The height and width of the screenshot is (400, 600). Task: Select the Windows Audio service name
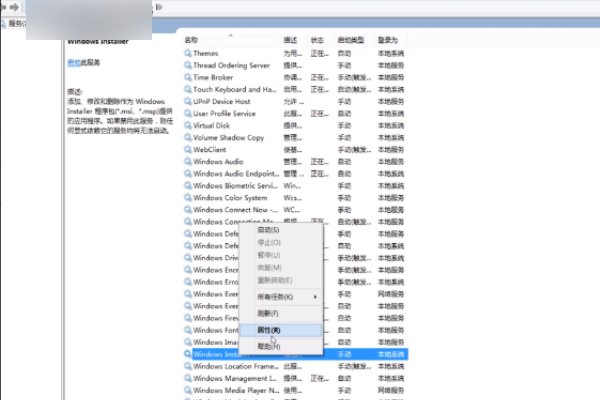tap(218, 161)
